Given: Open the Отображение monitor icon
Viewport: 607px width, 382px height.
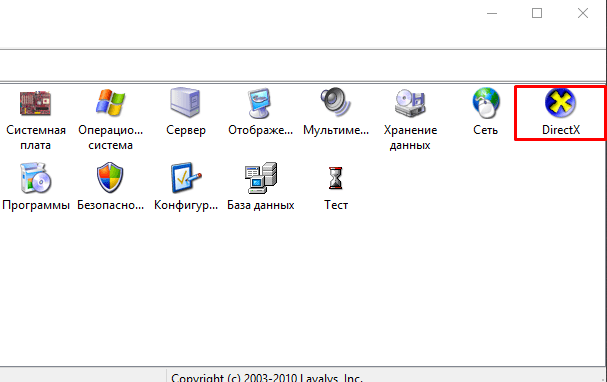Looking at the screenshot, I should tap(260, 103).
